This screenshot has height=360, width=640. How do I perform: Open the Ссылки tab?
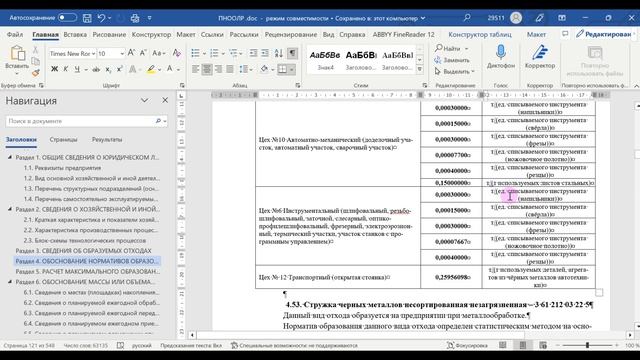point(212,35)
